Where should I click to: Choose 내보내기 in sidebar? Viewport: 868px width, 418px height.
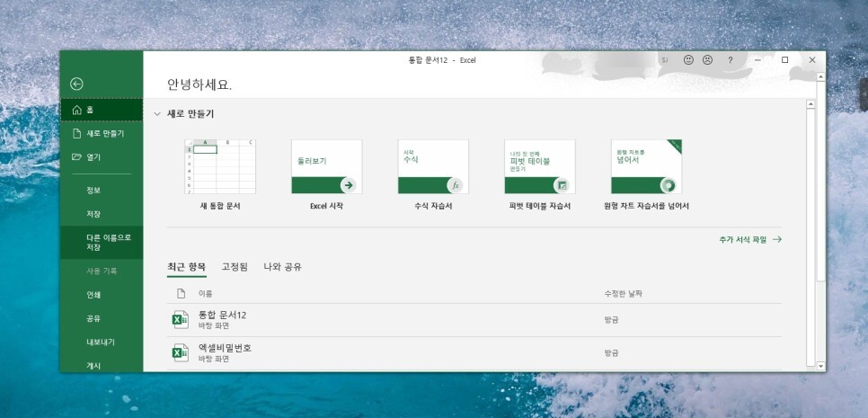[x=102, y=342]
